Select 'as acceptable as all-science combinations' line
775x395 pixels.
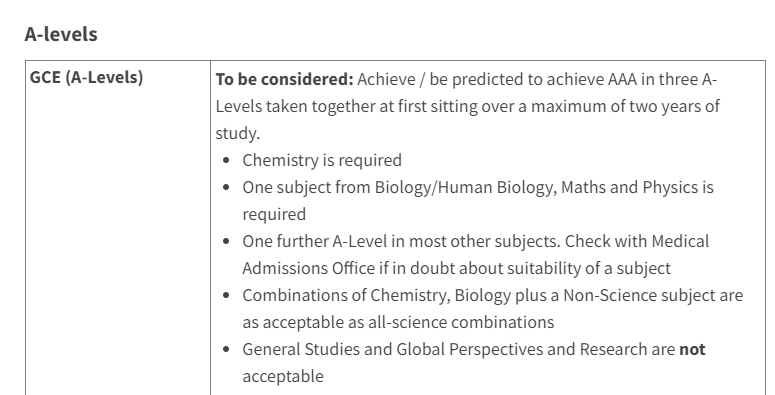click(398, 322)
